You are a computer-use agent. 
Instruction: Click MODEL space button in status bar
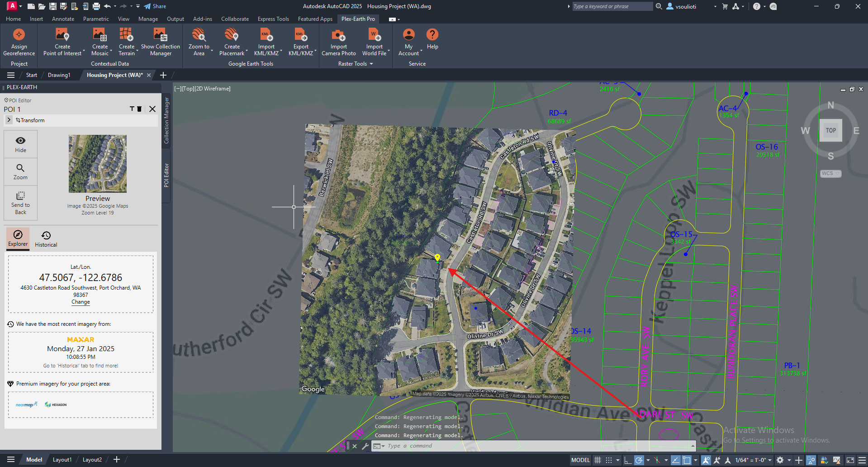[x=580, y=460]
